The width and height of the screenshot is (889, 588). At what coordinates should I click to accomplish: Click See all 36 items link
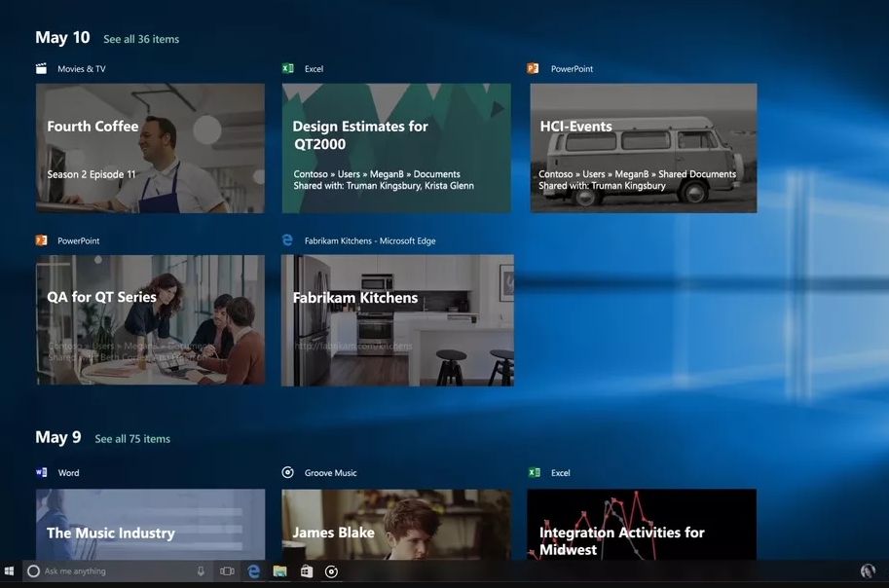pyautogui.click(x=141, y=39)
